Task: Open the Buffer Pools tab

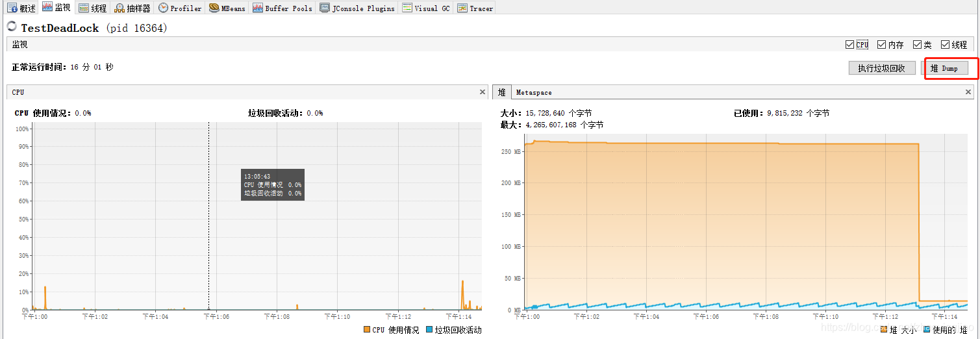Action: click(x=283, y=8)
